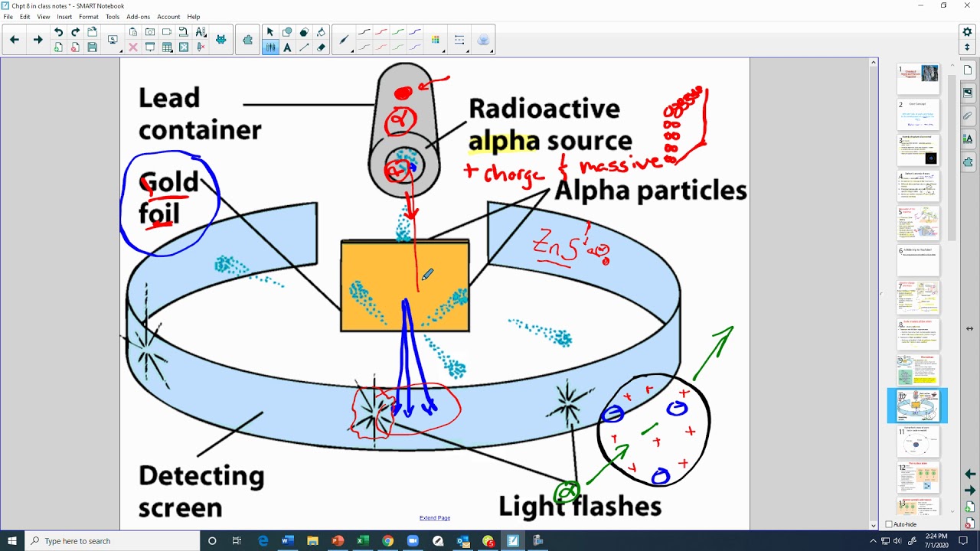Go to previous page via sidebar green arrow
This screenshot has width=980, height=551.
click(969, 474)
